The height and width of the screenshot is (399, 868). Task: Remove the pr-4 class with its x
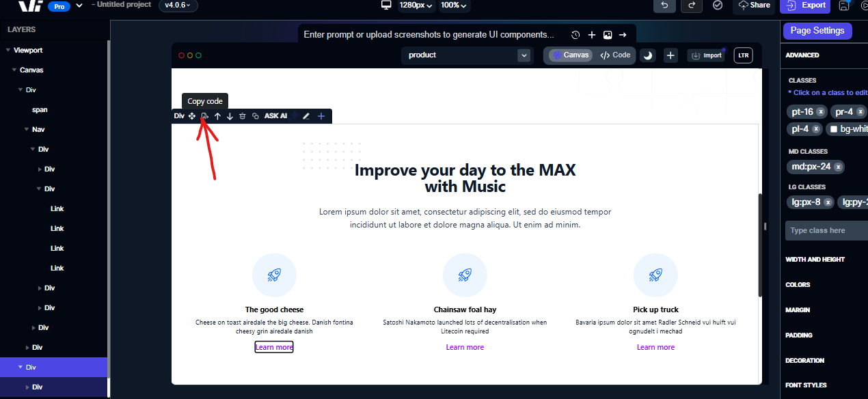coord(860,111)
